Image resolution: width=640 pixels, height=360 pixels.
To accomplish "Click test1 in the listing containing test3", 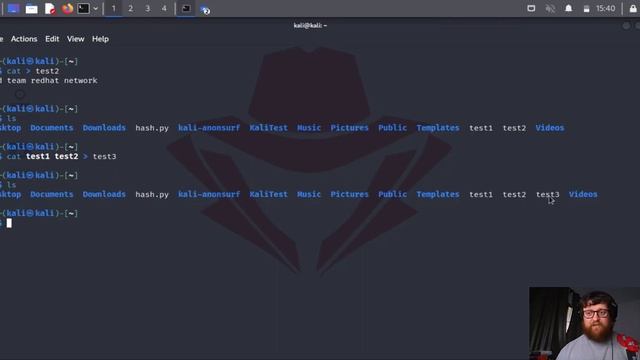I will (x=481, y=194).
